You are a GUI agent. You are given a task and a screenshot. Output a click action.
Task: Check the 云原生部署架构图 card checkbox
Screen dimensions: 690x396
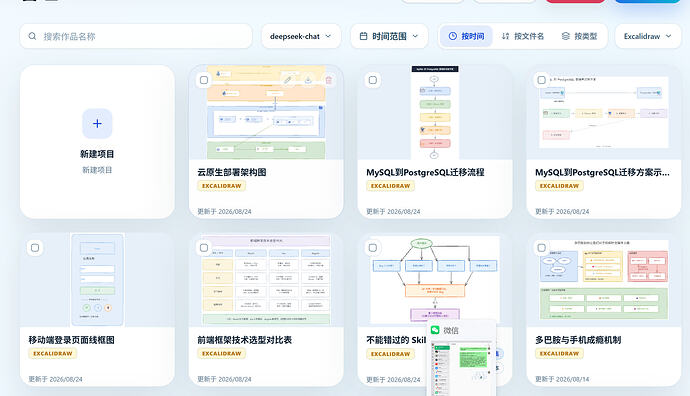pos(204,80)
